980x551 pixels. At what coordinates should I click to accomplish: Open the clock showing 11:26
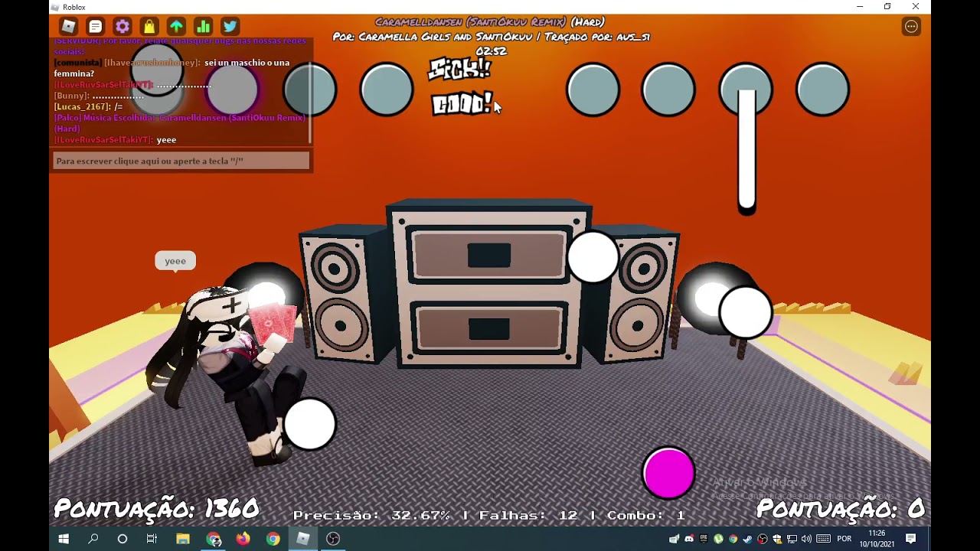(877, 539)
